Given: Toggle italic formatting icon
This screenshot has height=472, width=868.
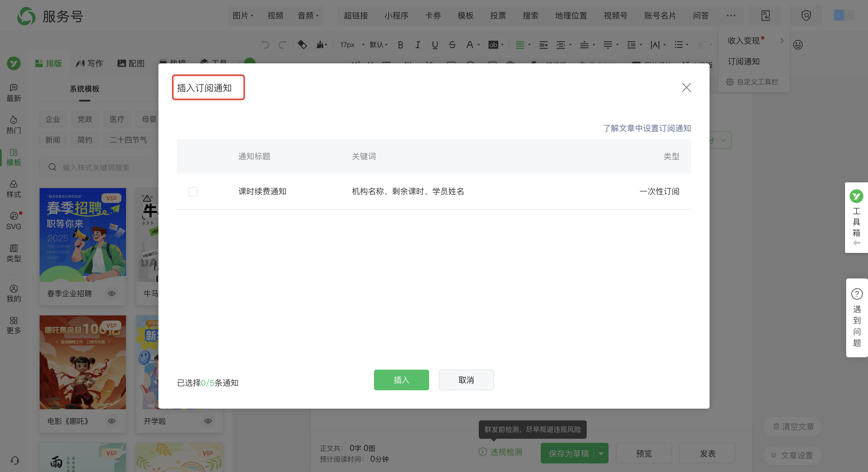Looking at the screenshot, I should coord(417,45).
